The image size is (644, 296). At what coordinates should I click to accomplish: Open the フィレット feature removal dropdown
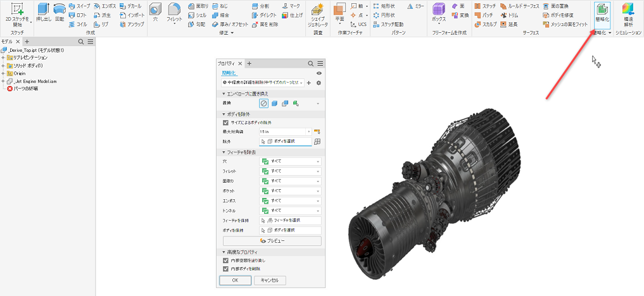tap(291, 171)
